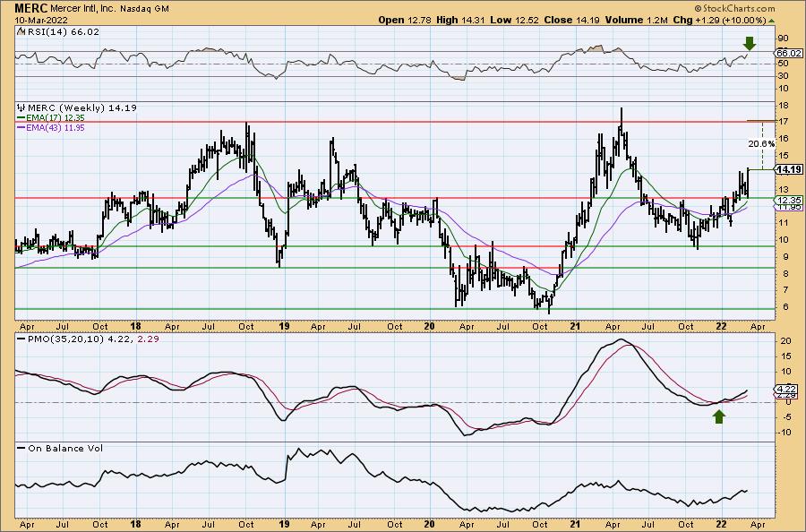Click the bar-chart icon before MERC (Weekly)

point(21,108)
